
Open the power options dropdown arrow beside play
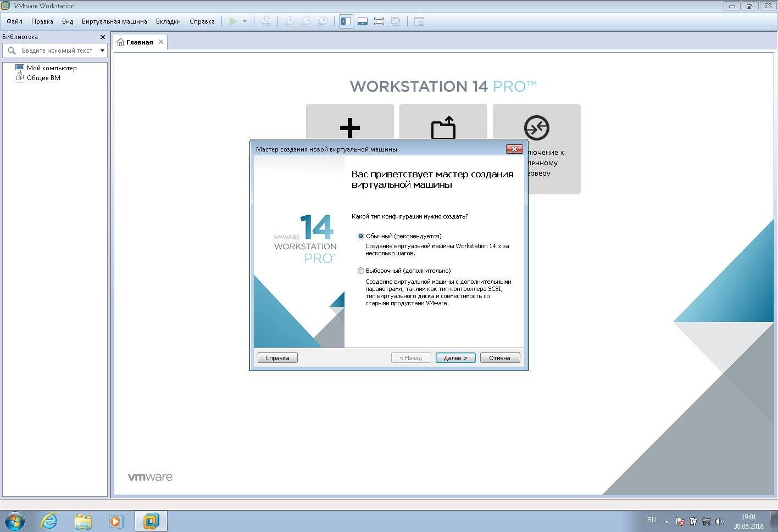(x=244, y=21)
